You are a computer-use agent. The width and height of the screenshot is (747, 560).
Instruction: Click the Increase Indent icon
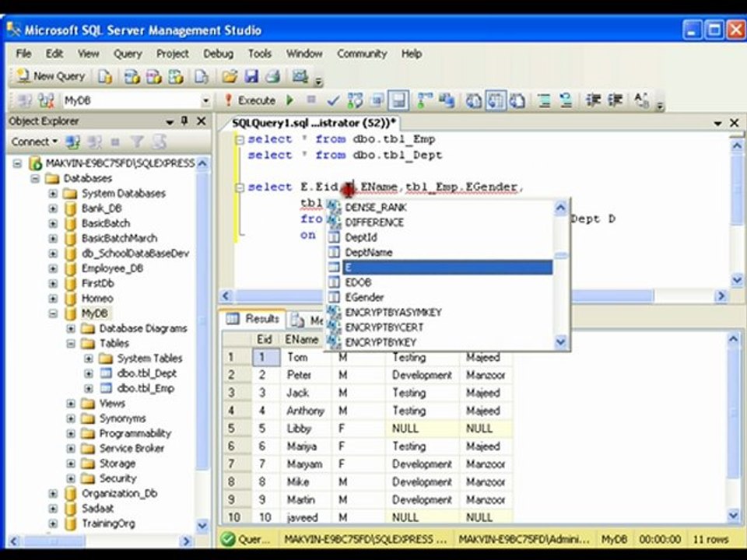[615, 100]
